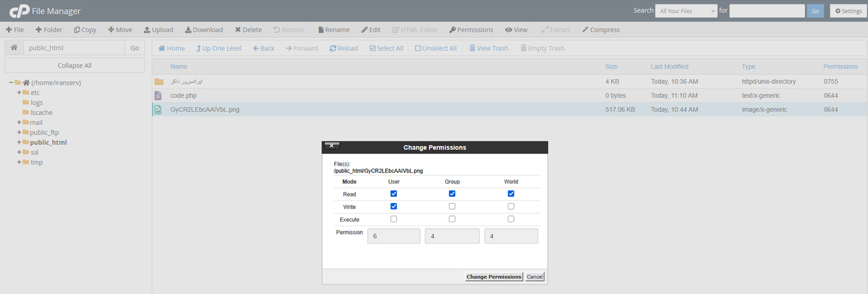The image size is (868, 294).
Task: Expand the mail folder node
Action: (x=19, y=123)
